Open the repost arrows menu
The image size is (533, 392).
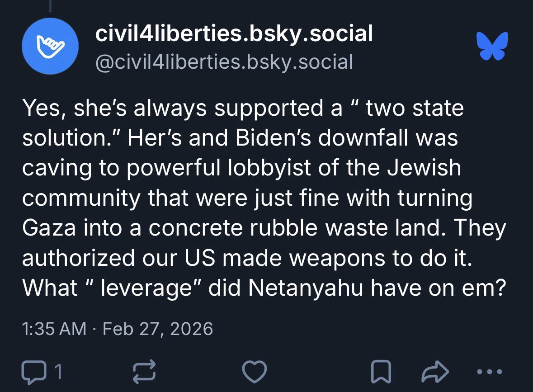[x=143, y=372]
